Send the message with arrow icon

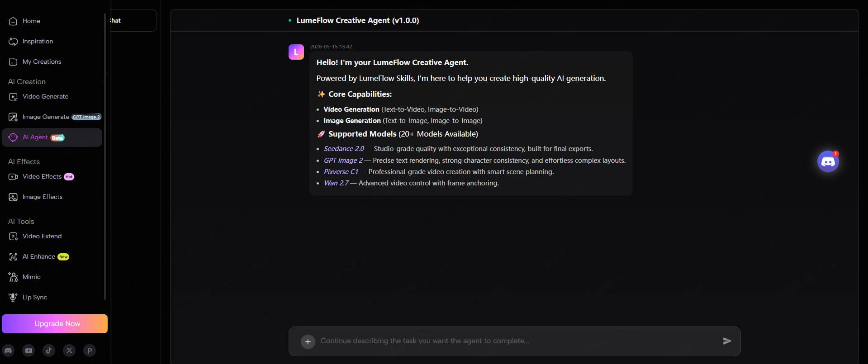tap(727, 341)
